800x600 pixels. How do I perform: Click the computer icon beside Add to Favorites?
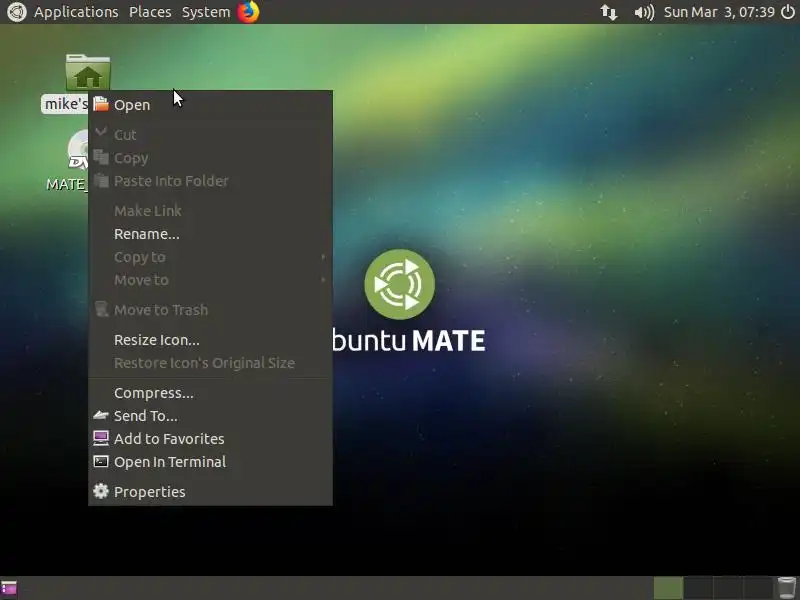(101, 438)
